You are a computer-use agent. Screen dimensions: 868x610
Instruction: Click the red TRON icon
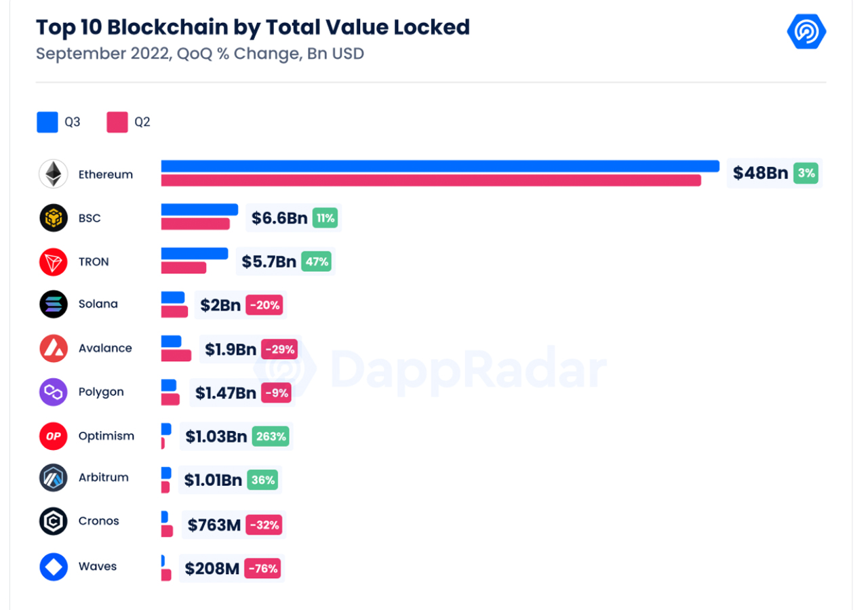(53, 262)
